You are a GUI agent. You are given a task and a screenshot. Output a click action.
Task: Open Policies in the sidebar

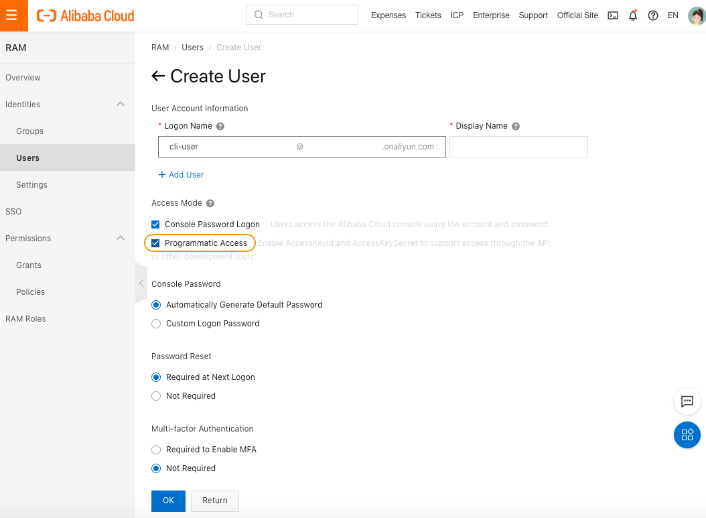click(x=30, y=292)
